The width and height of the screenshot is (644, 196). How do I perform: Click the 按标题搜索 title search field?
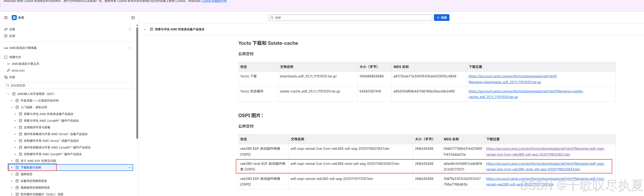(69, 86)
